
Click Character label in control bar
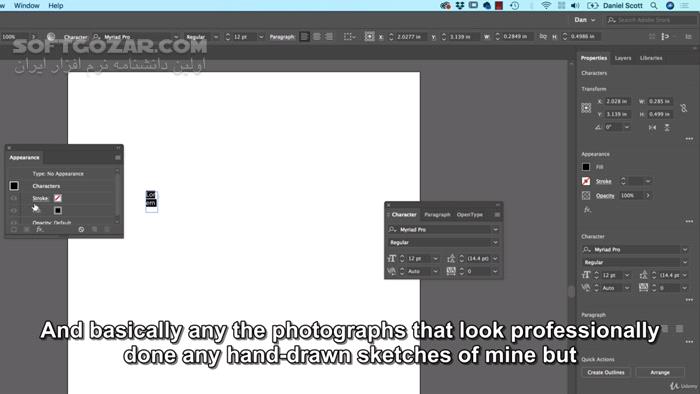[75, 37]
